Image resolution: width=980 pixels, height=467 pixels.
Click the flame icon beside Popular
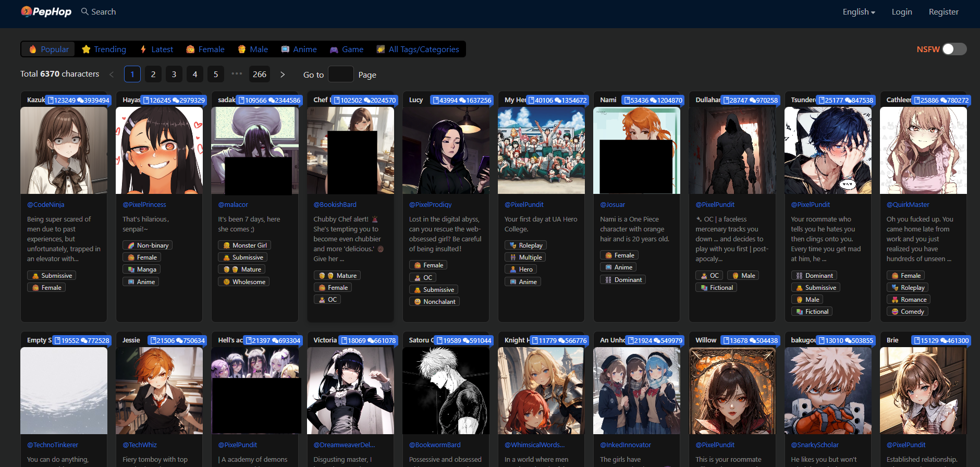point(33,50)
